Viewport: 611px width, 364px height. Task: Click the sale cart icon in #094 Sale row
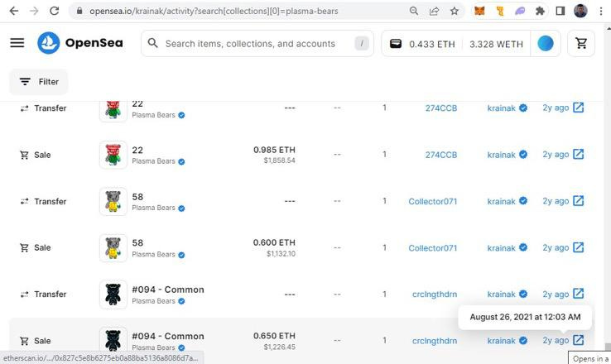pyautogui.click(x=24, y=341)
